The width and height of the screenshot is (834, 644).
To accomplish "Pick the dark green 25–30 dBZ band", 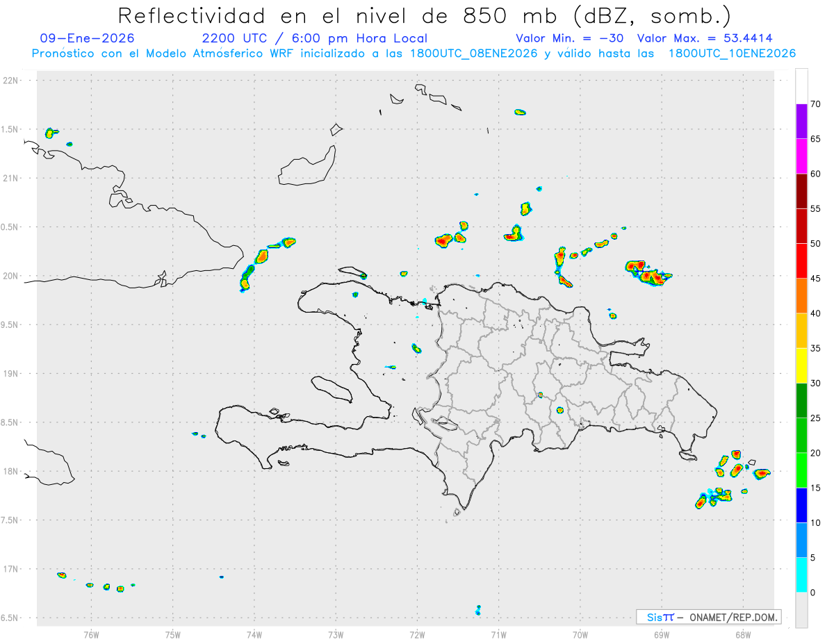I will tap(801, 401).
